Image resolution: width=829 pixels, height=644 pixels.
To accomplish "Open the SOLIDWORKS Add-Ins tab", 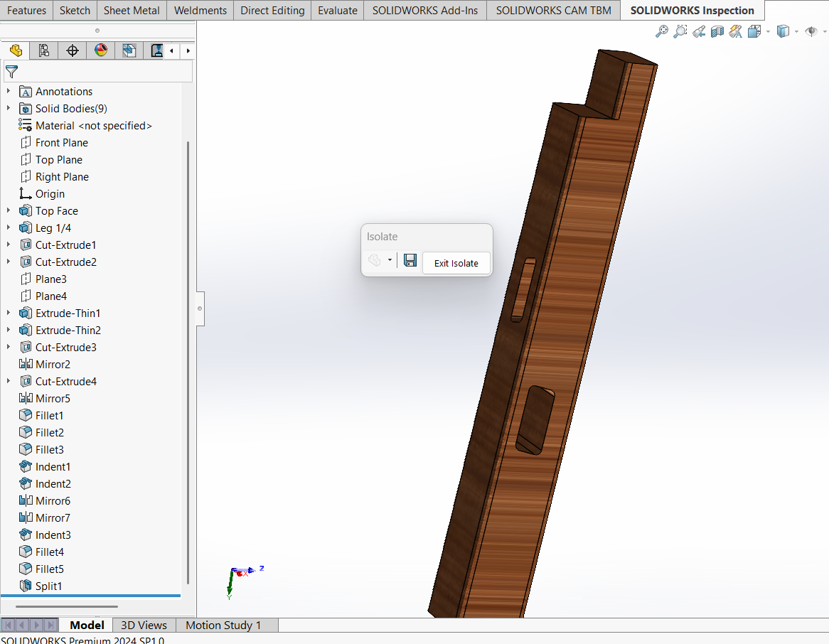I will pos(425,10).
